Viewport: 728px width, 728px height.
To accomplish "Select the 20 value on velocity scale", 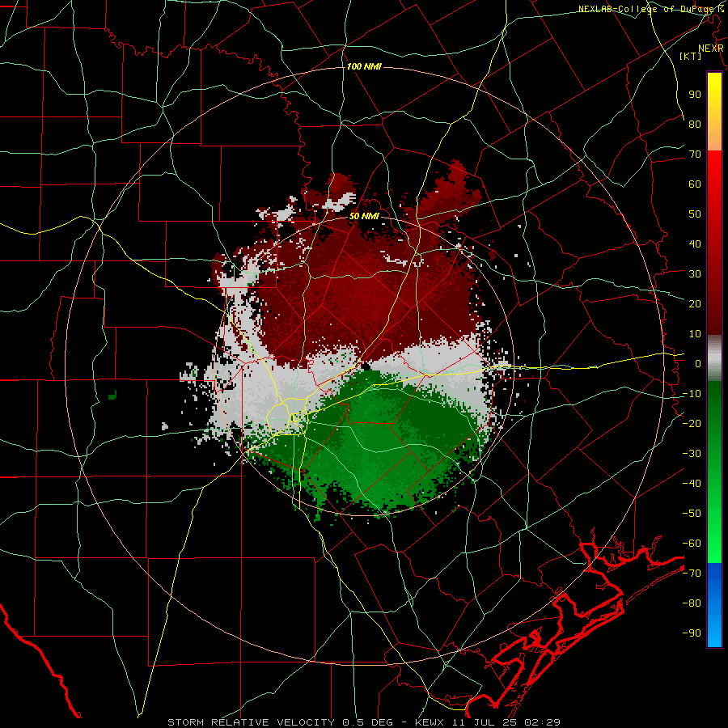I will (x=695, y=304).
